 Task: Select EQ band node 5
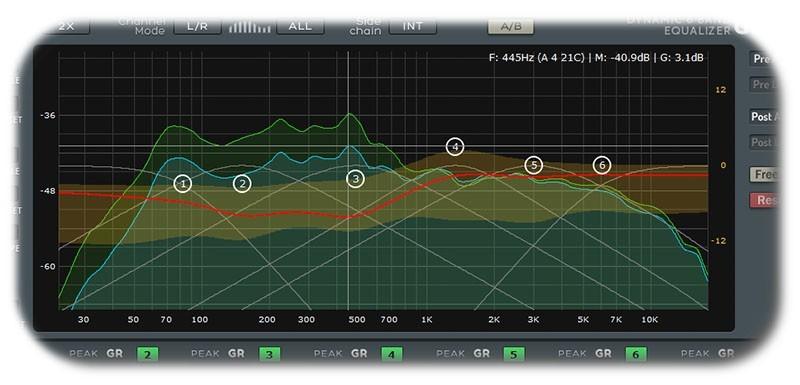pyautogui.click(x=534, y=165)
